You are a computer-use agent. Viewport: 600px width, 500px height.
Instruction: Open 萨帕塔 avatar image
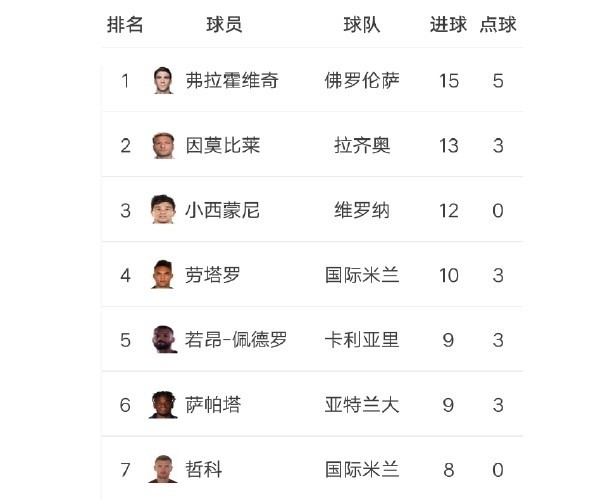[x=163, y=405]
